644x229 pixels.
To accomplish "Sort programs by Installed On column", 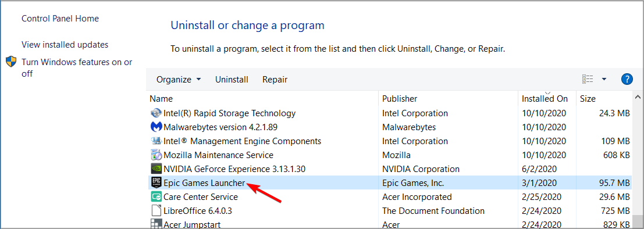I will (545, 98).
